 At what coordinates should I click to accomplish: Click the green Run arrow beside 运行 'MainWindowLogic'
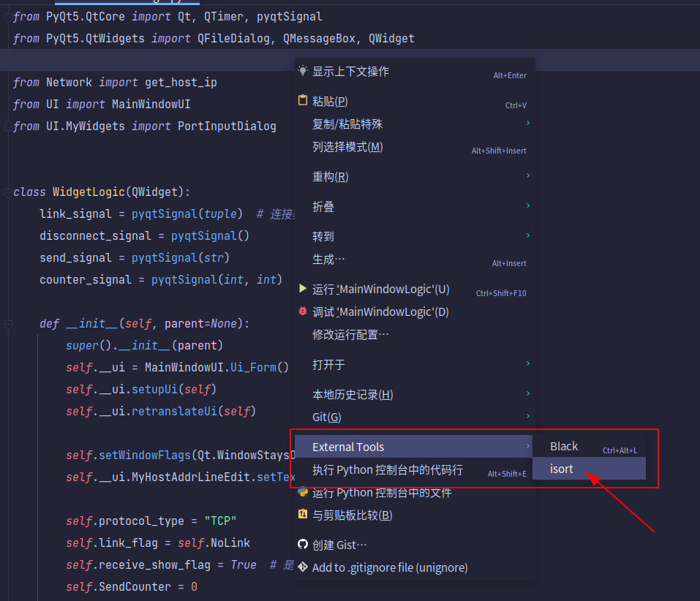coord(303,288)
